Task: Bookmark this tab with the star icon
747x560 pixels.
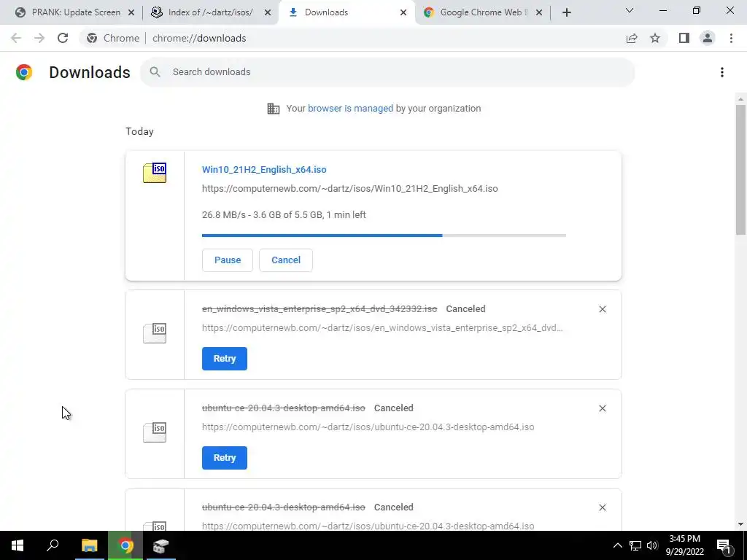Action: [x=656, y=38]
